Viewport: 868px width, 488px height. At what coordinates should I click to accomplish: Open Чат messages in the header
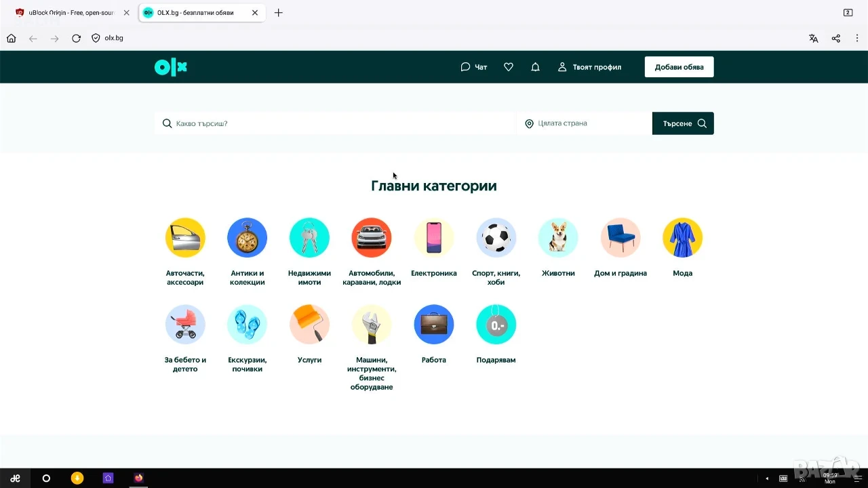pyautogui.click(x=473, y=67)
